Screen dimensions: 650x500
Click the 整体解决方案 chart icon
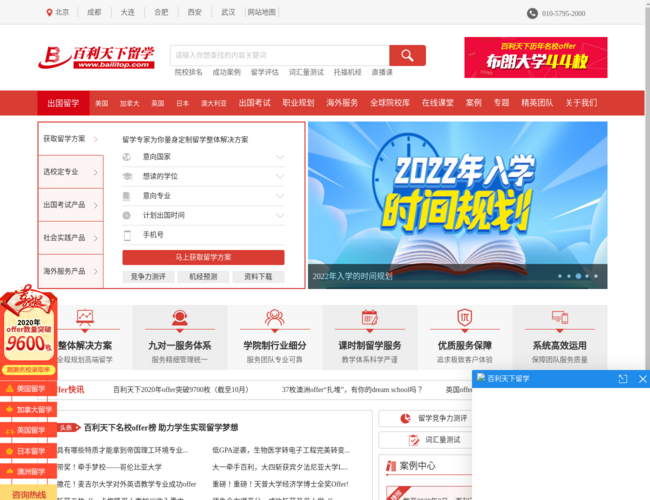click(85, 317)
